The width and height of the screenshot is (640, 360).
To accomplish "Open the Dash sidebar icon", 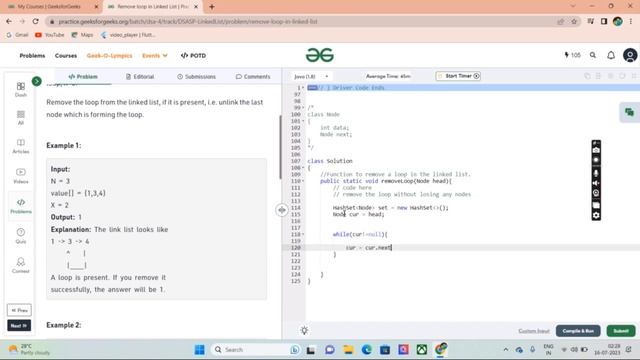I will [20, 89].
